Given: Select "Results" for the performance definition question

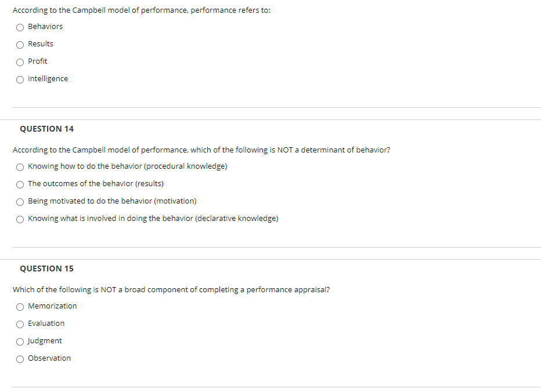Looking at the screenshot, I should click(x=20, y=44).
